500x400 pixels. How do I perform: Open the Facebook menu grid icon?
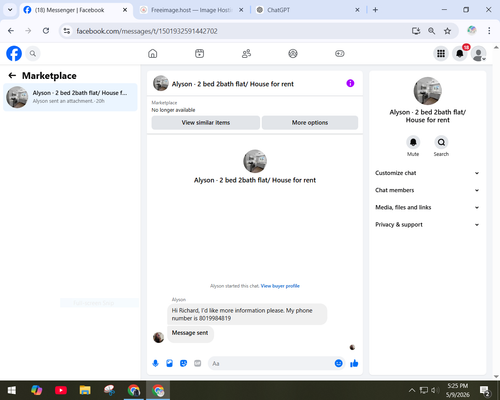pos(441,53)
